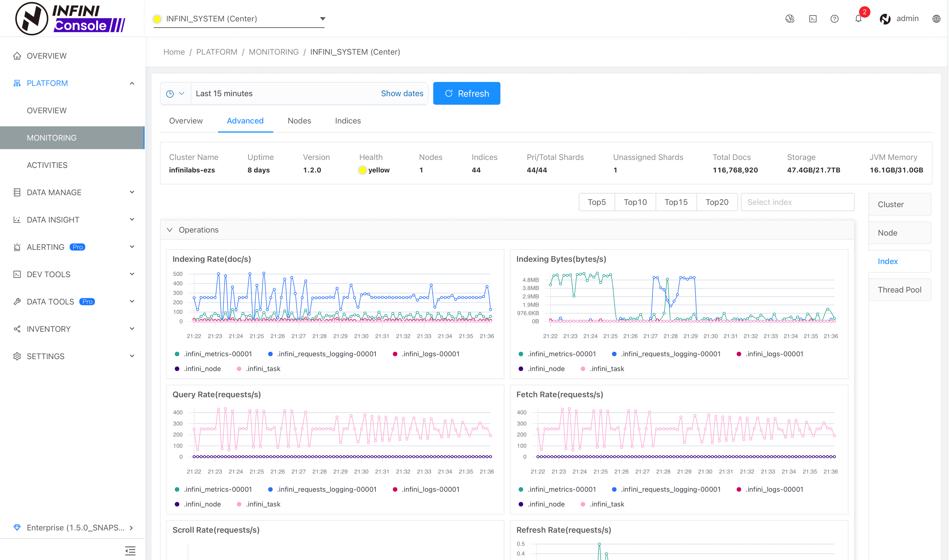This screenshot has height=560, width=949.
Task: Click Home in the breadcrumb
Action: (x=174, y=52)
